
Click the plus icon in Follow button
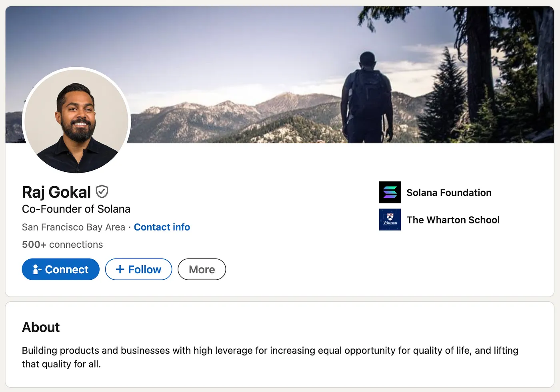point(120,270)
